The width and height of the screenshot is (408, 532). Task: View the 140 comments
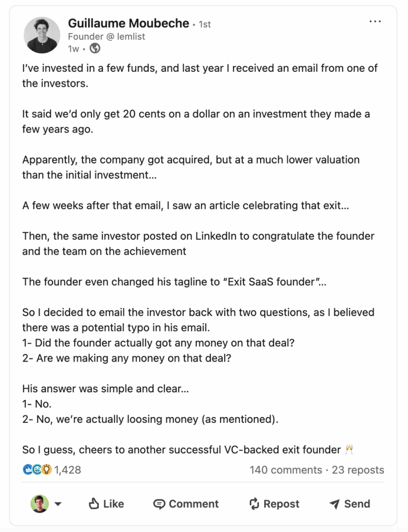(285, 470)
